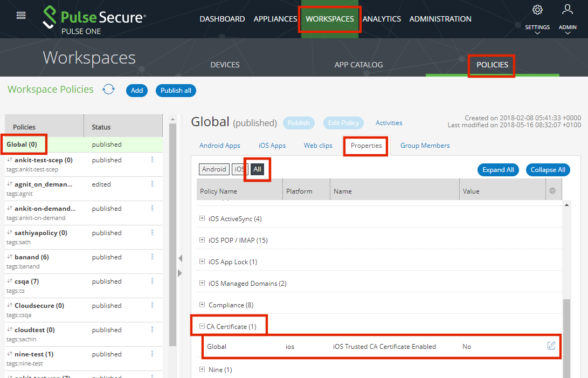Select the Properties tab
This screenshot has height=378, width=588.
pos(366,146)
